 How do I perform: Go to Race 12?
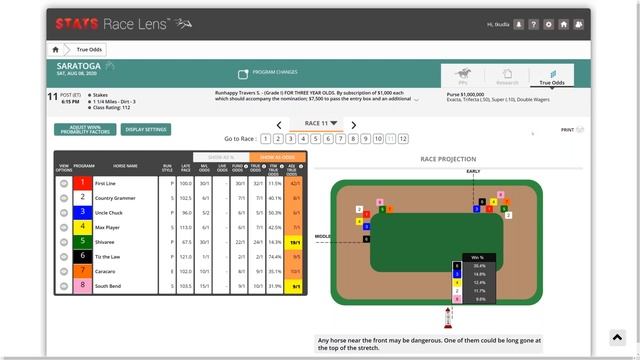point(403,139)
